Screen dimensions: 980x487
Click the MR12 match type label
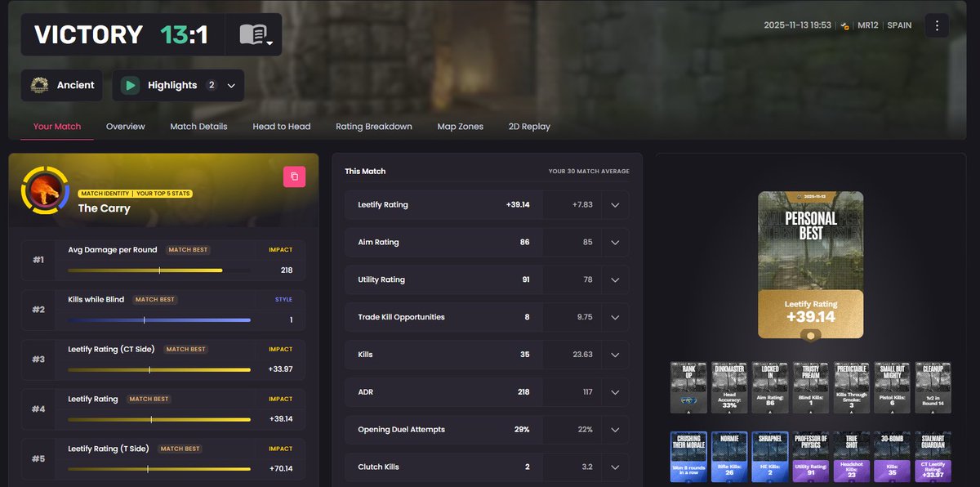coord(868,25)
